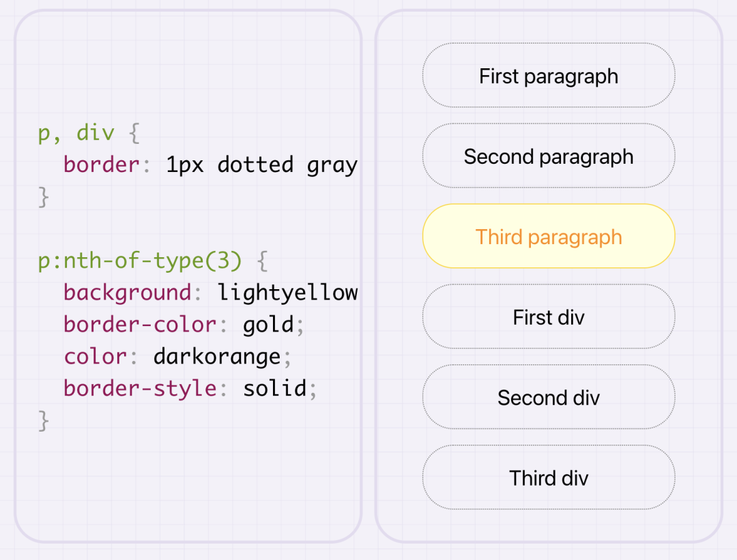Viewport: 737px width, 560px height.
Task: Select the lightyellow value
Action: pyautogui.click(x=287, y=292)
